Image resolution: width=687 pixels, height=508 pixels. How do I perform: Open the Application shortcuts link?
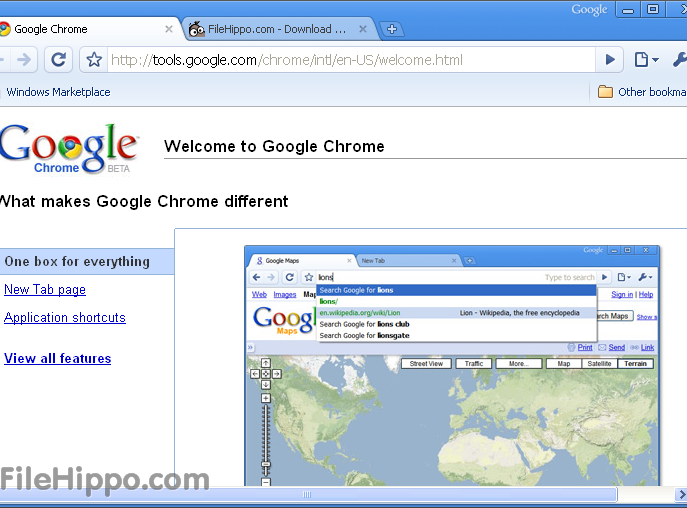(x=65, y=318)
